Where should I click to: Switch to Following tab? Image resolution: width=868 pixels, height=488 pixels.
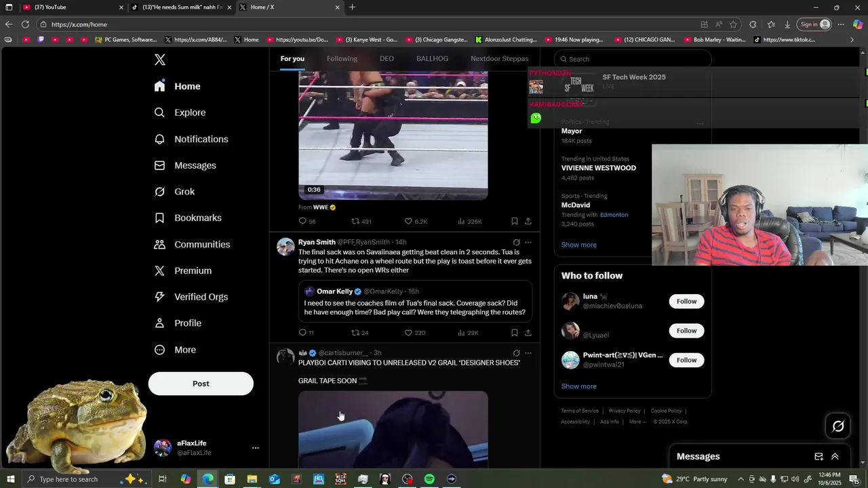click(342, 59)
